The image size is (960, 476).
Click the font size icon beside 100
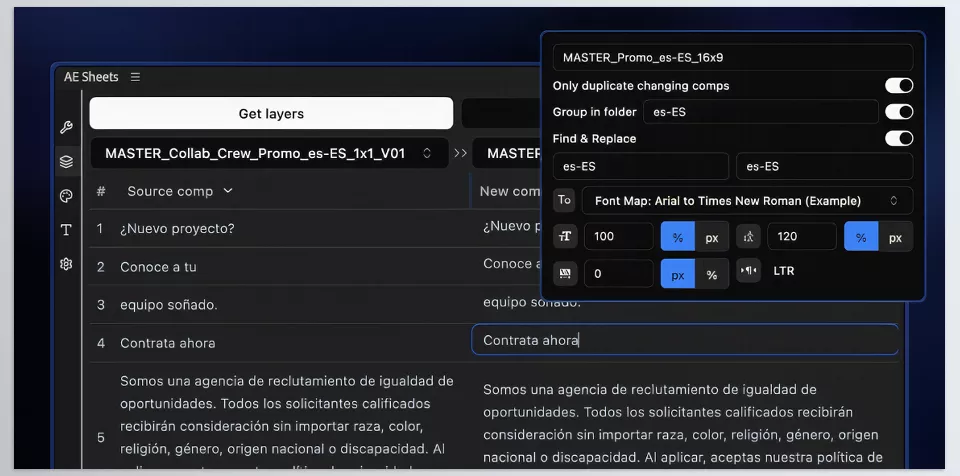pyautogui.click(x=565, y=236)
